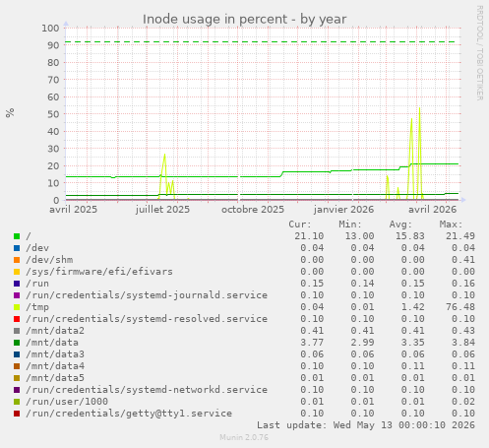
Task: Click the 100 y-axis label
Action: [50, 28]
